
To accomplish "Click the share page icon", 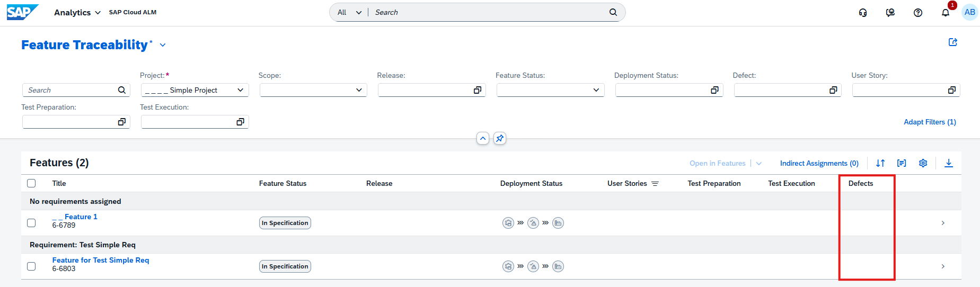I will click(x=953, y=42).
